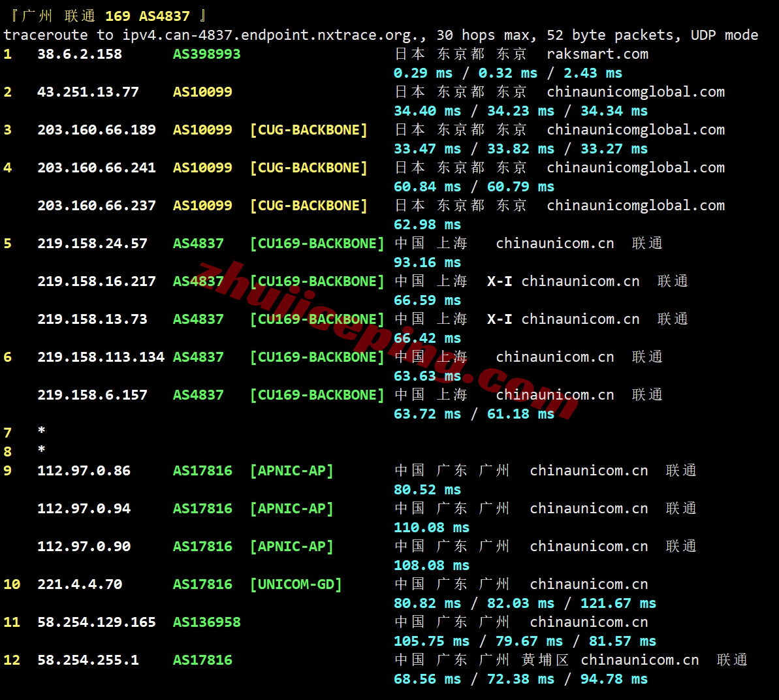
Task: Click IP 219.158.16.217
Action: 97,281
